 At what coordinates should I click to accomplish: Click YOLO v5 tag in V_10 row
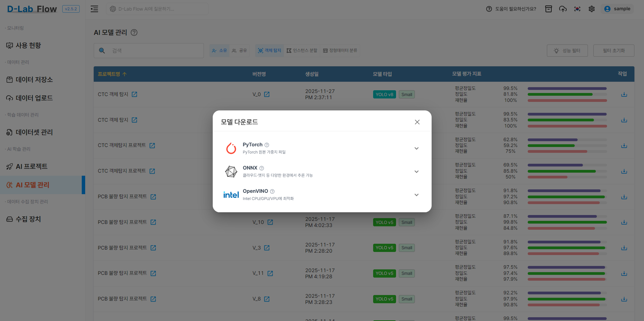[384, 223]
